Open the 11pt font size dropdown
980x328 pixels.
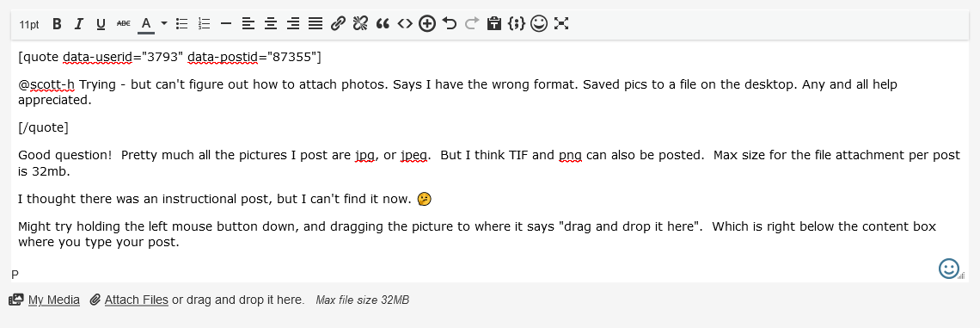coord(28,24)
